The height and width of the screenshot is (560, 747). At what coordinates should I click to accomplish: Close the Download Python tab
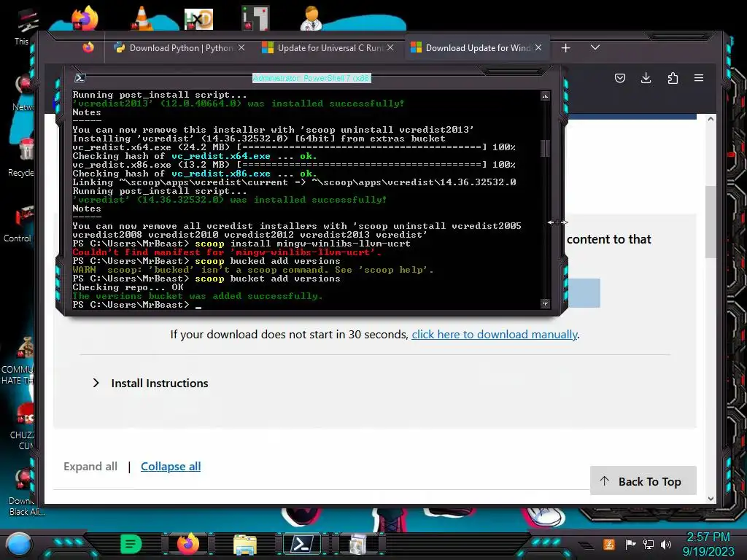(241, 47)
